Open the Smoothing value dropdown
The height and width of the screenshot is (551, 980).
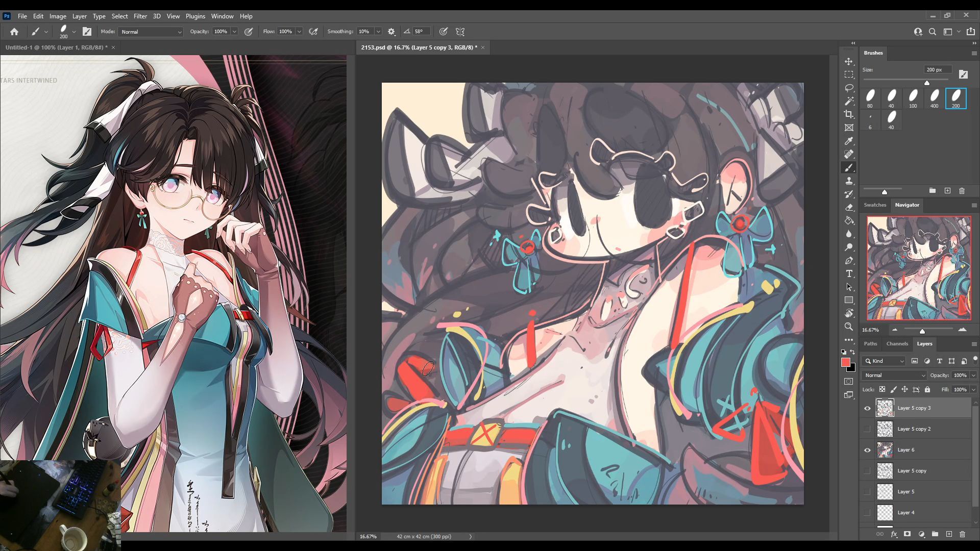click(378, 32)
